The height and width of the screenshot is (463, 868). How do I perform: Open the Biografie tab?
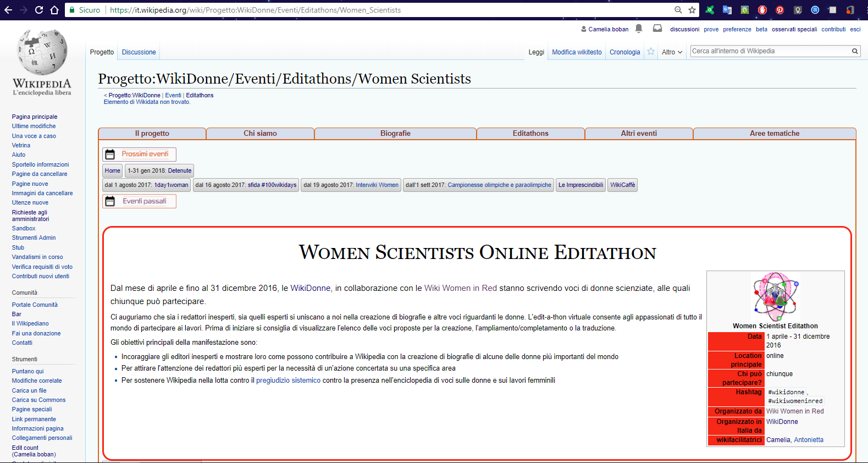click(395, 134)
